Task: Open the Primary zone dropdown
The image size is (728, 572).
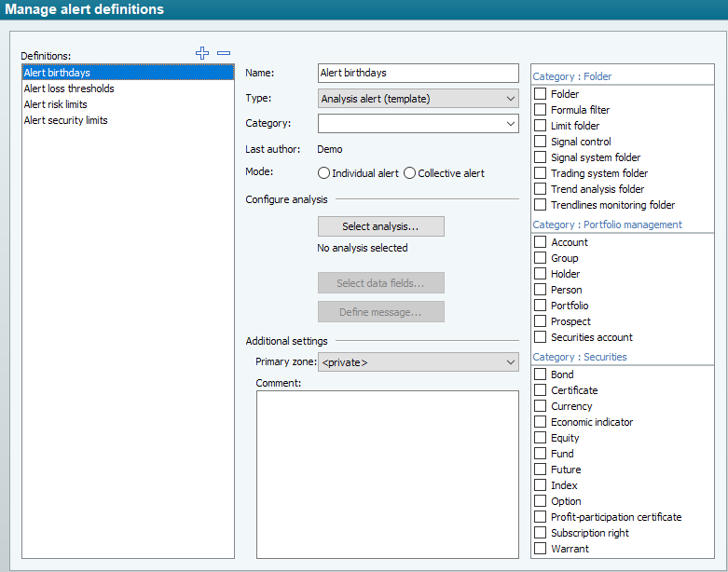Action: pyautogui.click(x=418, y=361)
